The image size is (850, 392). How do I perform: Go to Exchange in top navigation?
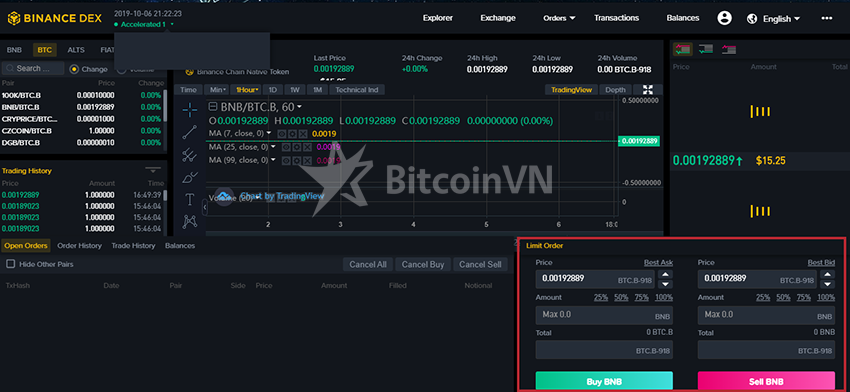pyautogui.click(x=498, y=18)
